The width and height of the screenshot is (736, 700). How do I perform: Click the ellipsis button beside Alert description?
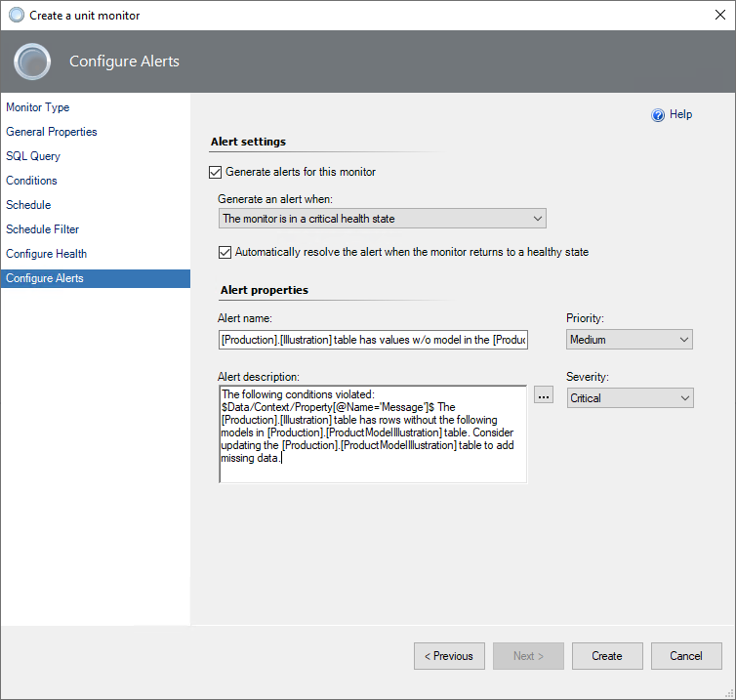pos(544,395)
